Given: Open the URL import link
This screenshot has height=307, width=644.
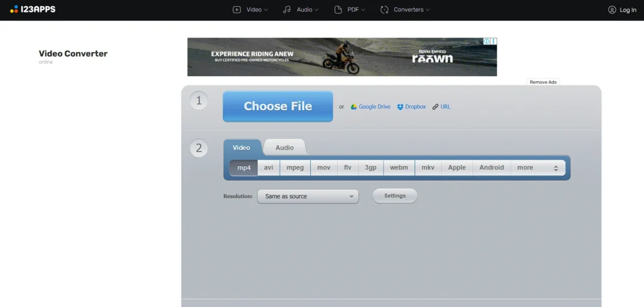Looking at the screenshot, I should coord(446,107).
